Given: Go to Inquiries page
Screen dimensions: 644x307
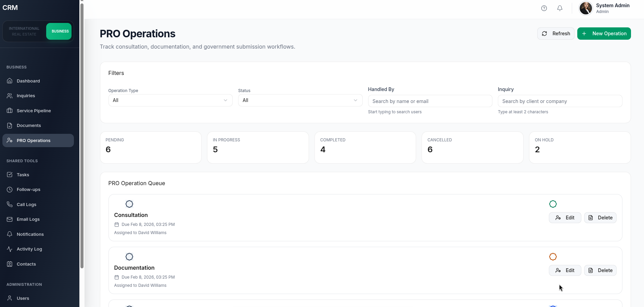Looking at the screenshot, I should point(38,96).
